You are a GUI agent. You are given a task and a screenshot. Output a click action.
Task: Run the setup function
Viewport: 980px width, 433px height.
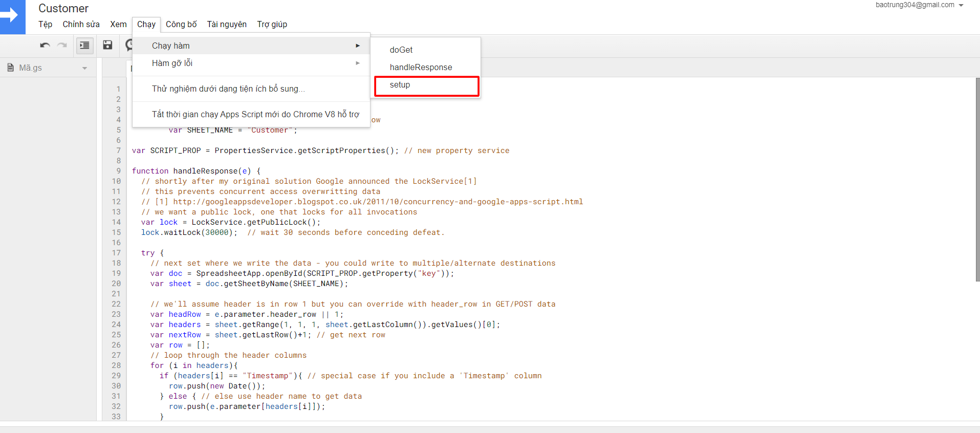(400, 85)
